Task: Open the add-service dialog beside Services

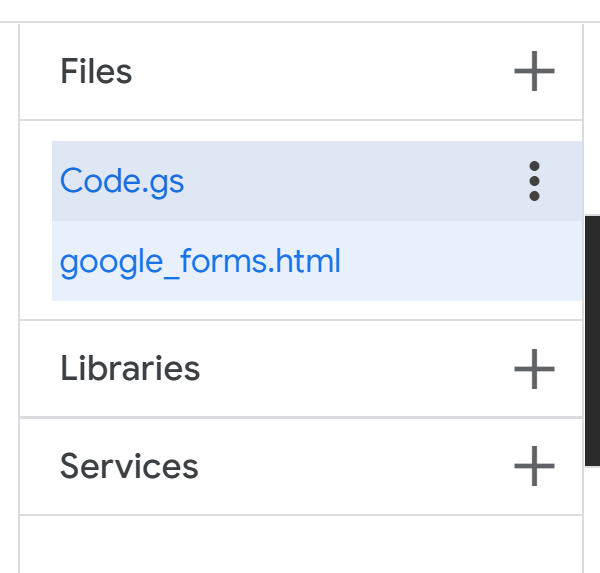Action: coord(534,466)
